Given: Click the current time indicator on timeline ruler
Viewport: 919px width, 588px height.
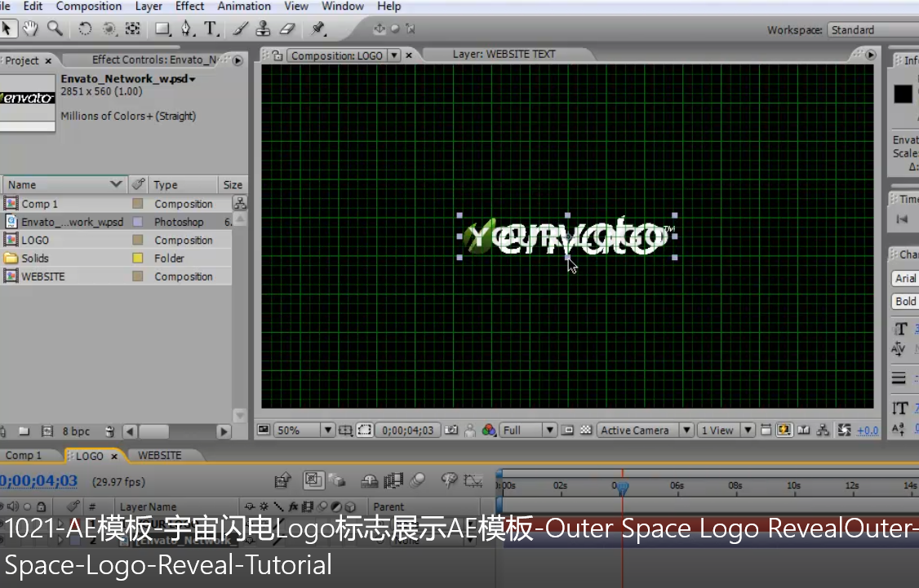Looking at the screenshot, I should (x=623, y=486).
